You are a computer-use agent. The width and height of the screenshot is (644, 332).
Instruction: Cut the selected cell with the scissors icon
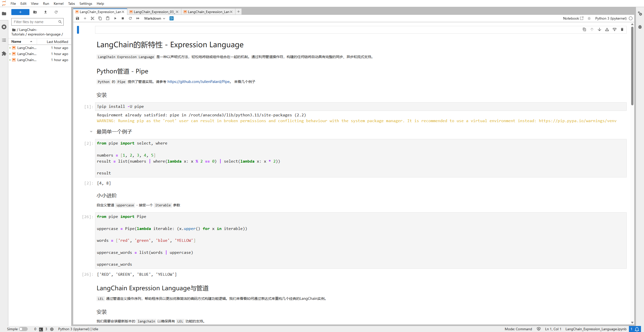tap(93, 18)
